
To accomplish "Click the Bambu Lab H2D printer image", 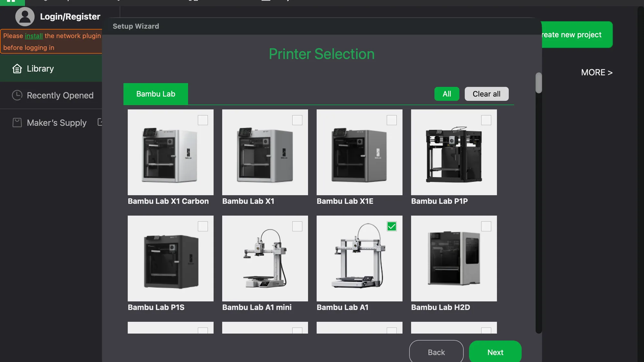I will click(x=454, y=258).
